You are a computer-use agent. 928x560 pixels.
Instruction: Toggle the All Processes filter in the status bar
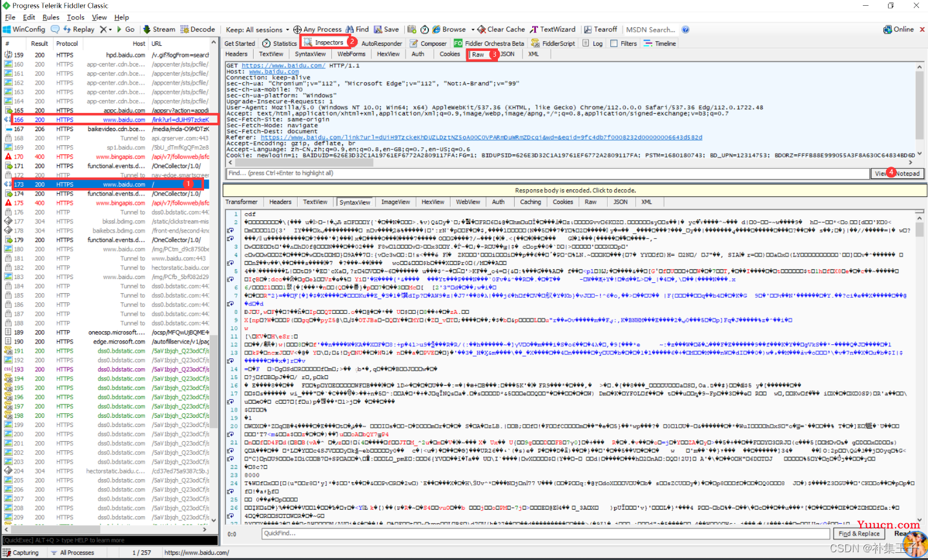pyautogui.click(x=72, y=552)
